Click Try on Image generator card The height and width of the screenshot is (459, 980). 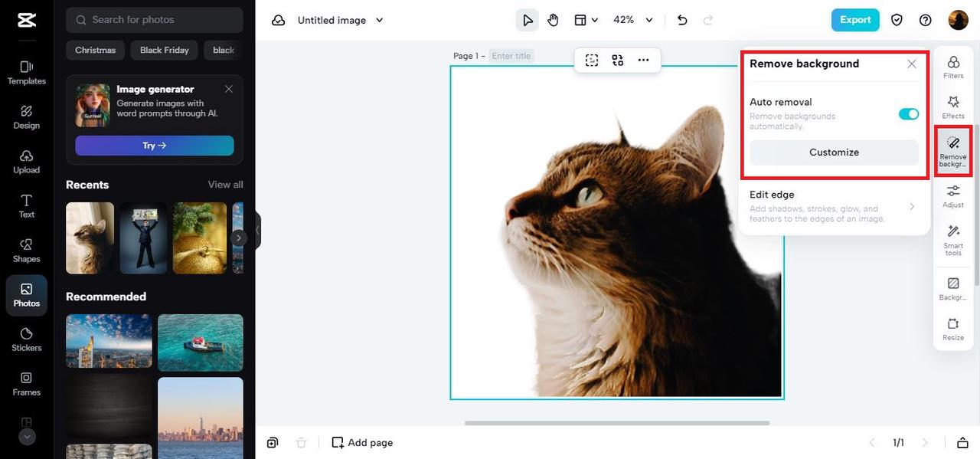coord(155,146)
